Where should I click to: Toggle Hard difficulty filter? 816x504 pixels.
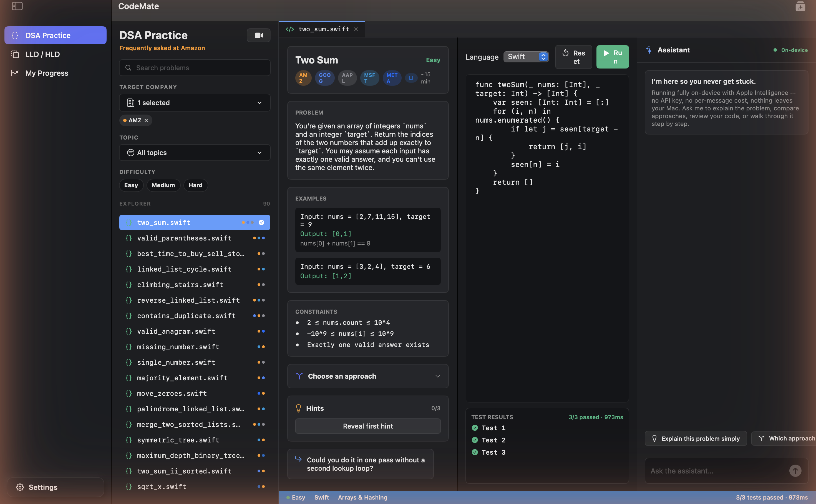coord(195,185)
